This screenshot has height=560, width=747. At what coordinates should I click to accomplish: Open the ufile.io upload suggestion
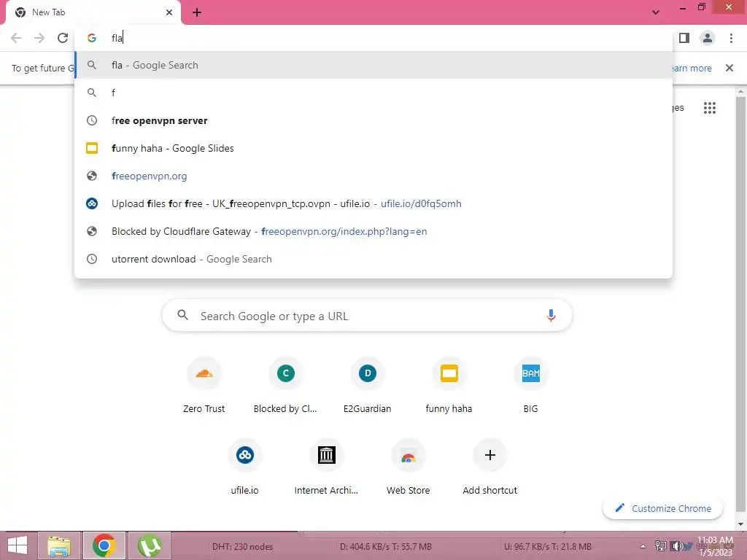pos(373,204)
